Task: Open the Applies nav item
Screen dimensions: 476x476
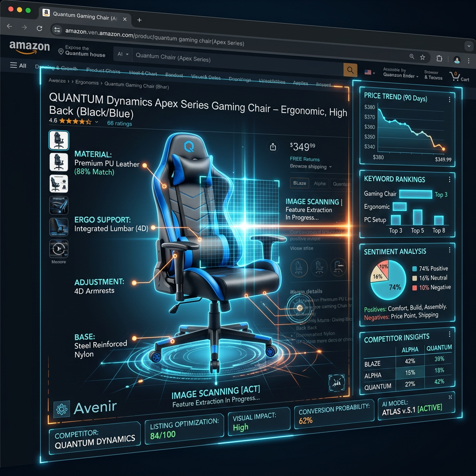Action: coord(301,83)
